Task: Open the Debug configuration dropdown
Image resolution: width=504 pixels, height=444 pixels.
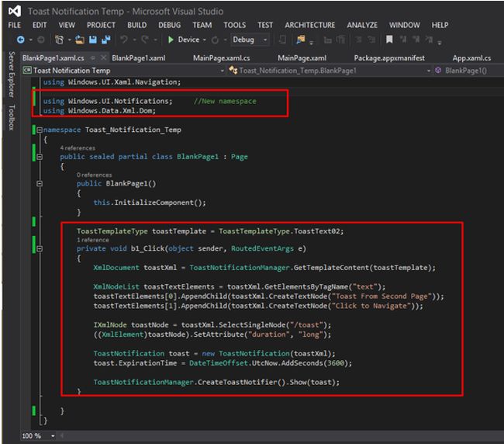Action: pyautogui.click(x=250, y=40)
